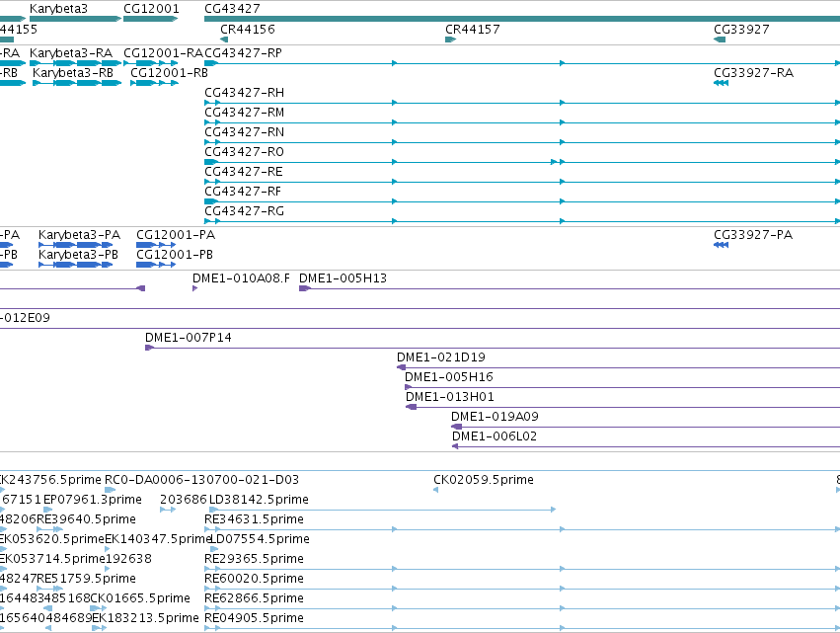Select the RE04905.5prime EST
This screenshot has width=840, height=633.
522,628
